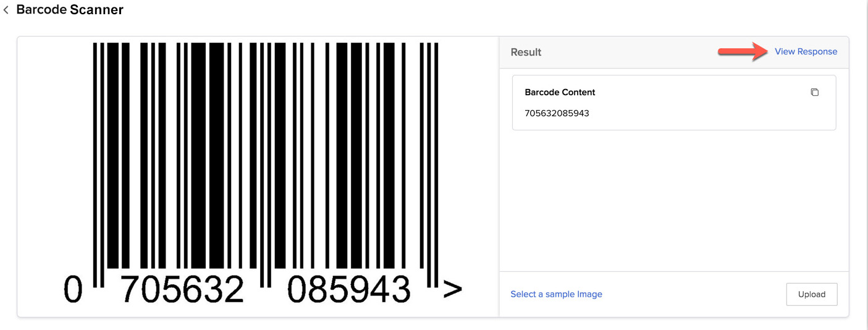Click the leading 0 digit beside the barcode

(x=72, y=289)
